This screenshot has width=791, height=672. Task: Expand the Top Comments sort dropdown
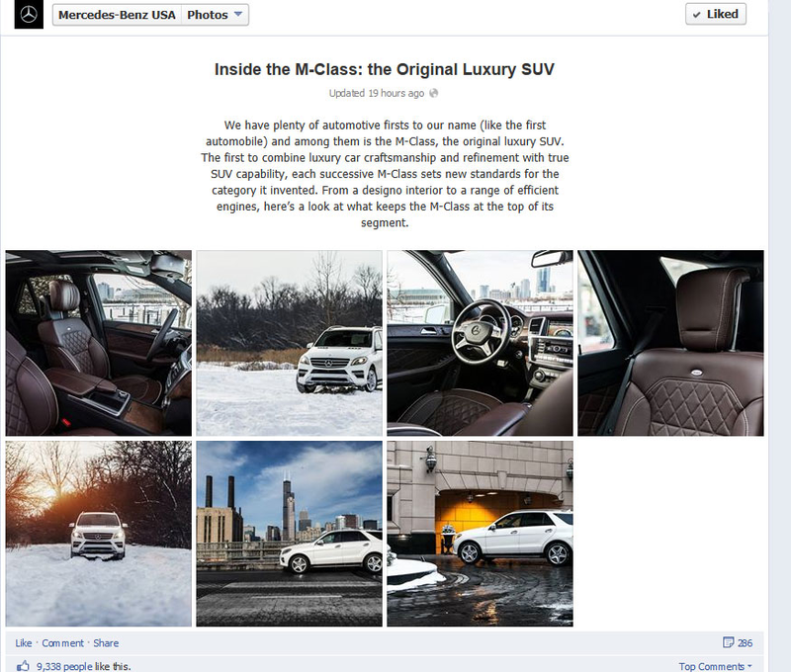pyautogui.click(x=715, y=666)
